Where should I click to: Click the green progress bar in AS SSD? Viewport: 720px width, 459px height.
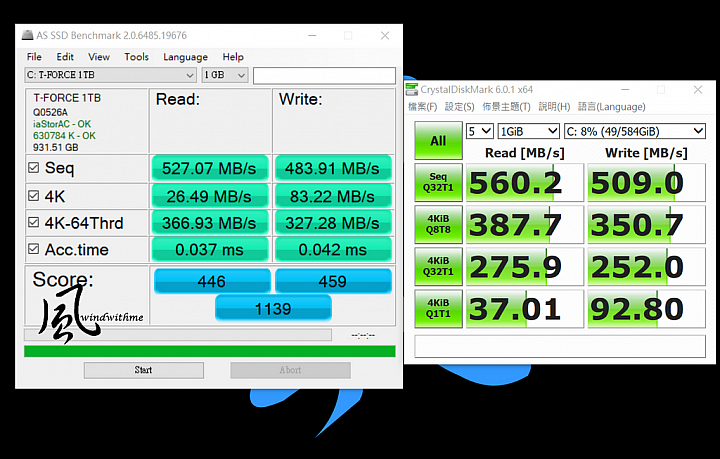coord(209,351)
